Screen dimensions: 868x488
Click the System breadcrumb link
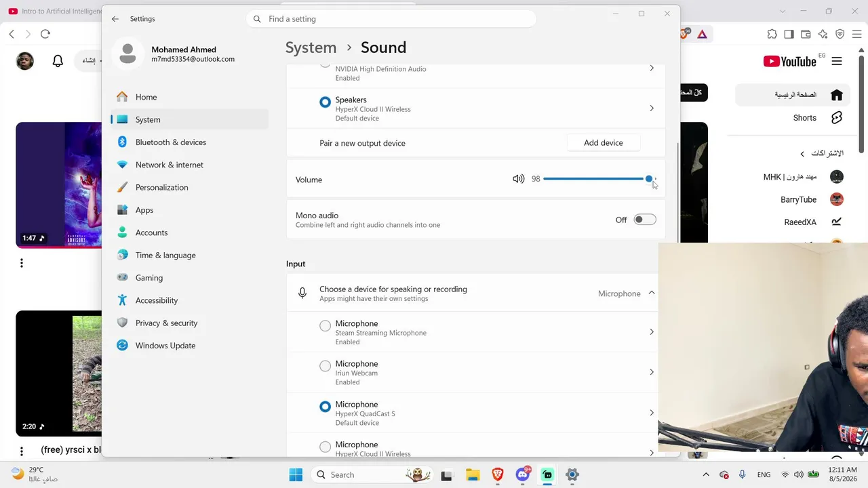(311, 47)
